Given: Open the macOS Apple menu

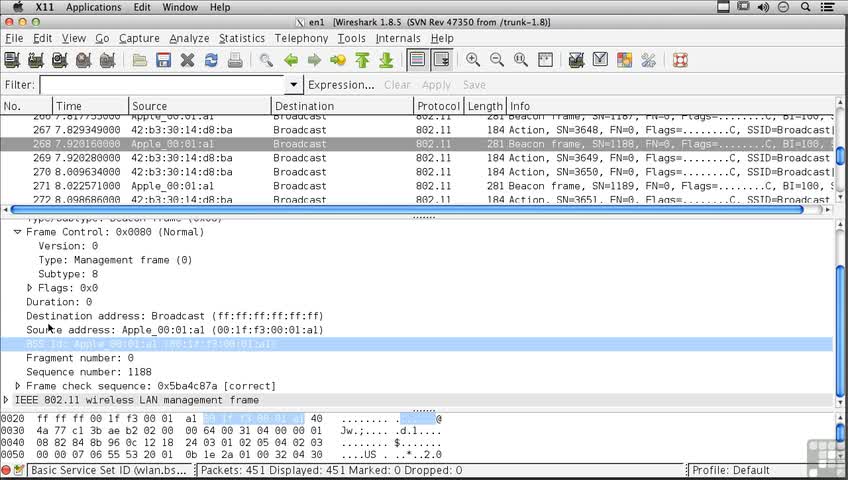Looking at the screenshot, I should point(18,7).
